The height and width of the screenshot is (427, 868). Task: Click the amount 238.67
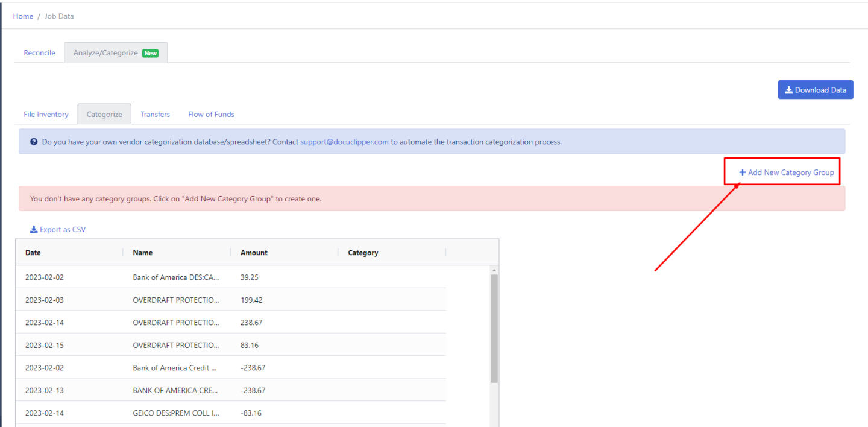point(251,323)
